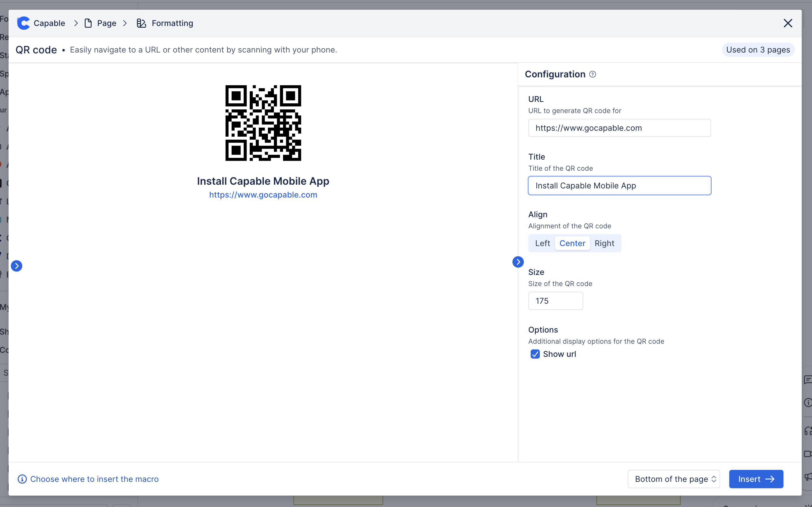Click the Size input field showing 175

point(555,301)
